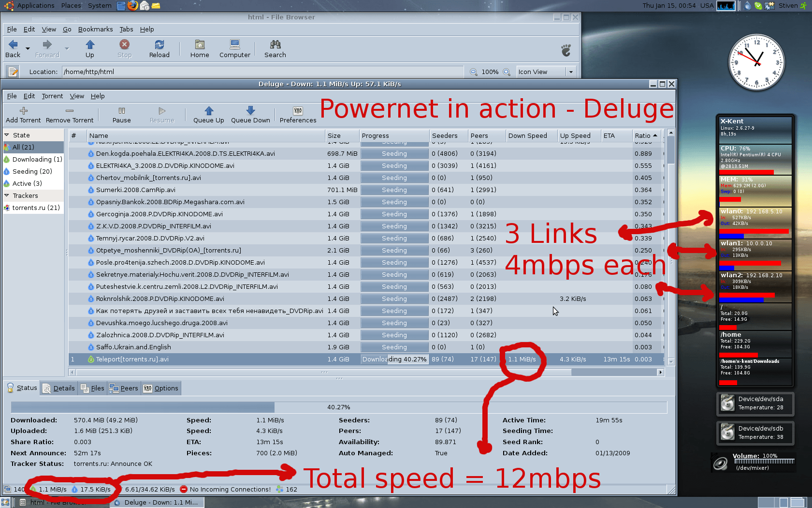This screenshot has height=508, width=812.
Task: Zoom out in the File Browser
Action: tap(474, 72)
